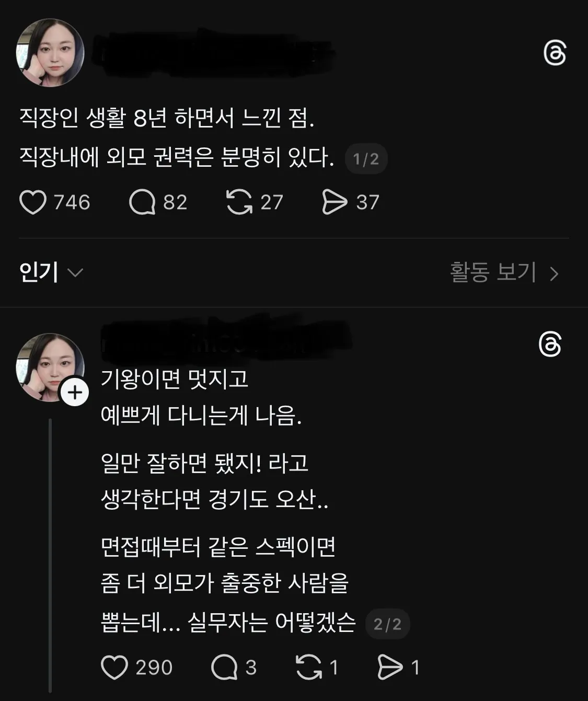Open the 활동 보기 activity view

click(493, 272)
